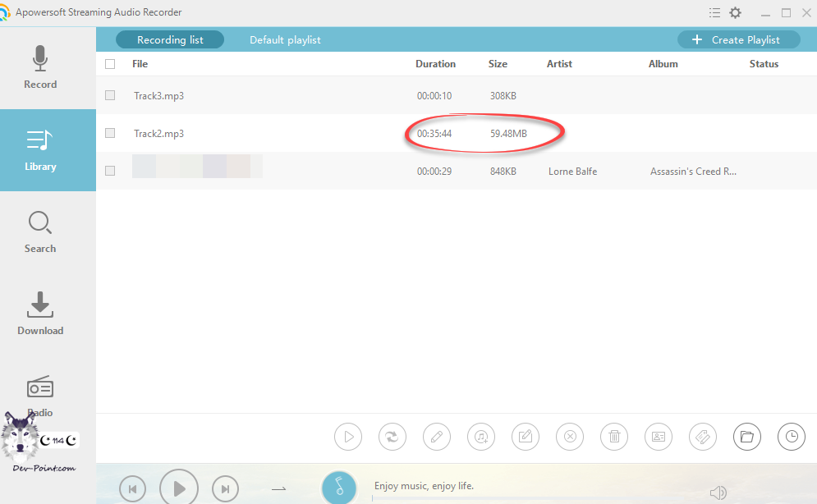
Task: Open the task list menu icon
Action: point(714,12)
